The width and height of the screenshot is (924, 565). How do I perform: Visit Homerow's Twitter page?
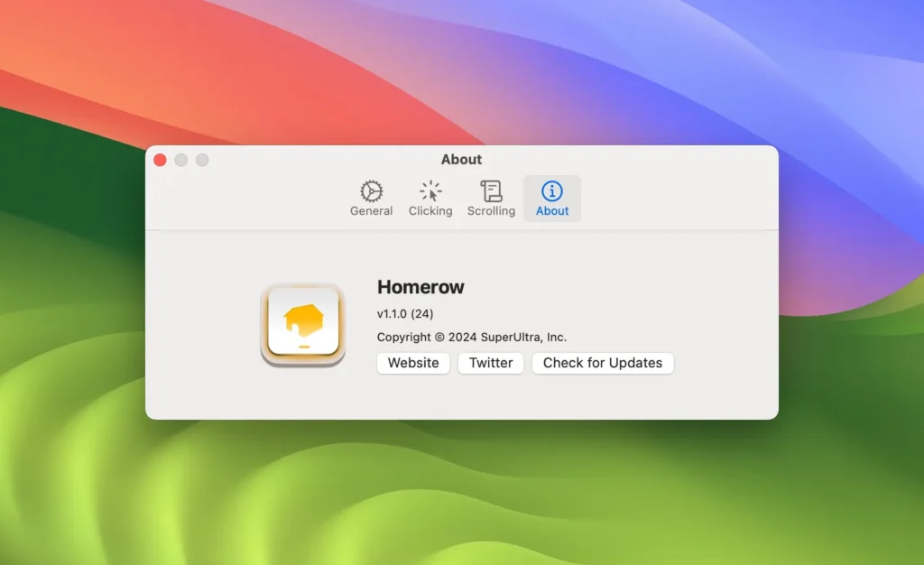click(490, 363)
